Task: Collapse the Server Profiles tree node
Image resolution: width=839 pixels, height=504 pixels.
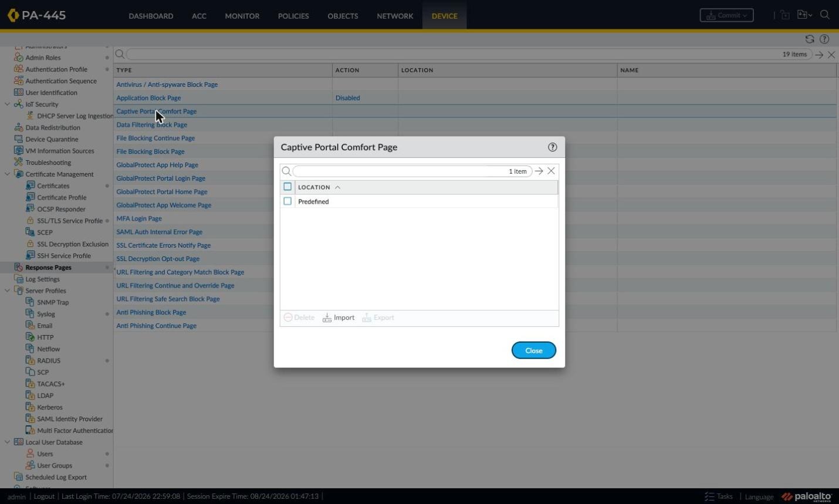Action: tap(7, 291)
